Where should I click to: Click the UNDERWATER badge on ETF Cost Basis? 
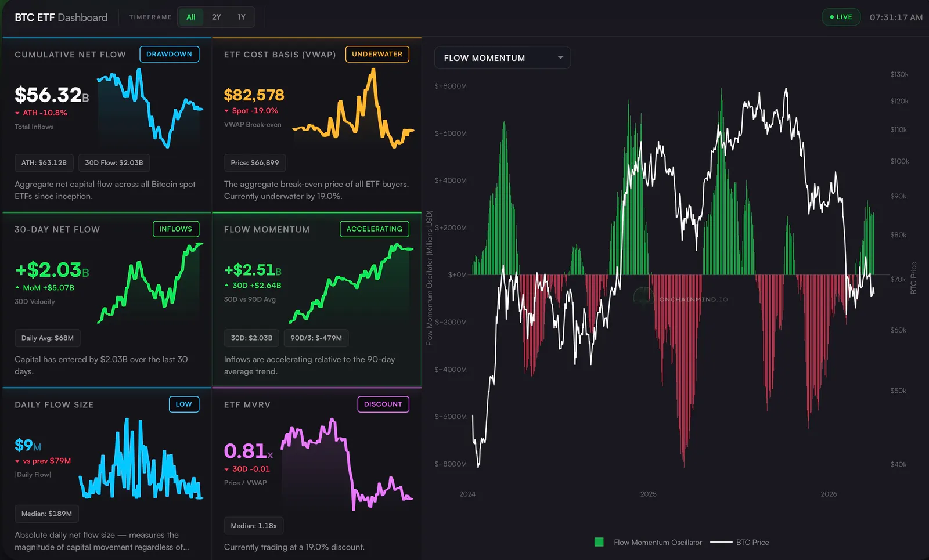(377, 54)
